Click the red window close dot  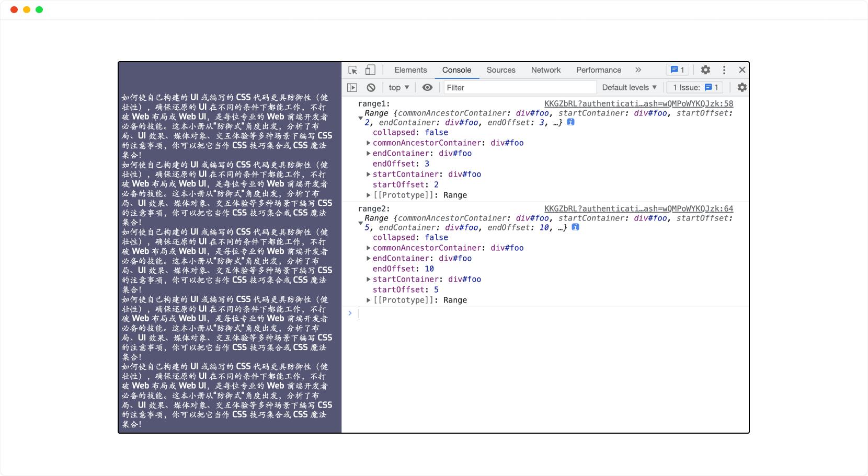tap(14, 9)
